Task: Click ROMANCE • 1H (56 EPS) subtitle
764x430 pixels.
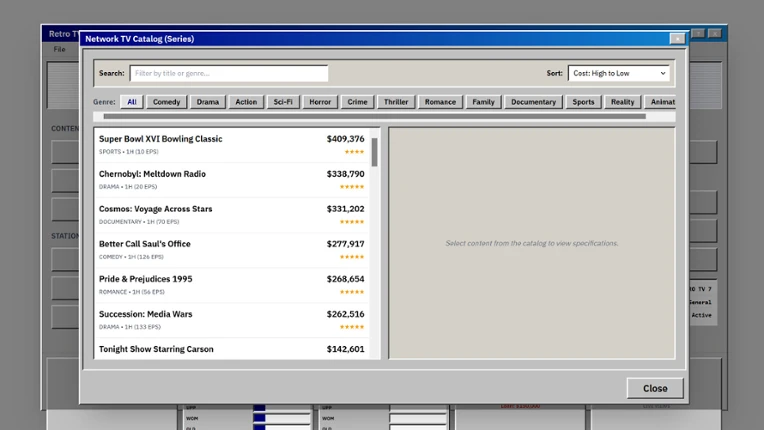Action: [x=132, y=292]
